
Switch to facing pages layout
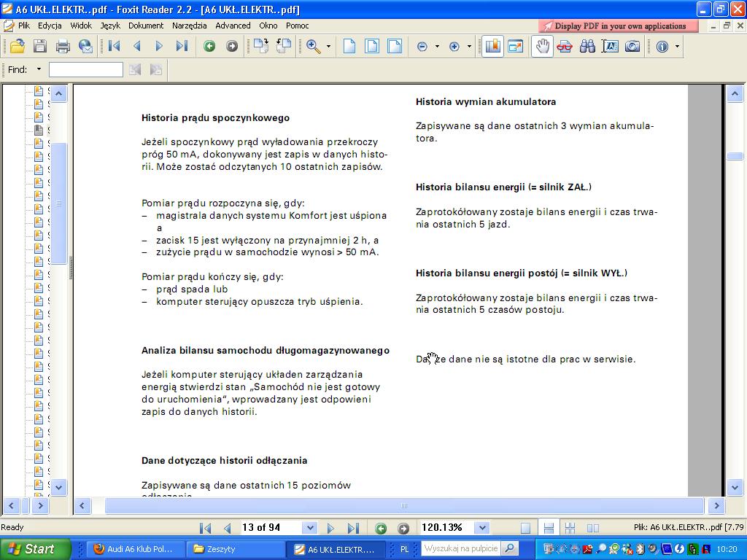(x=592, y=528)
